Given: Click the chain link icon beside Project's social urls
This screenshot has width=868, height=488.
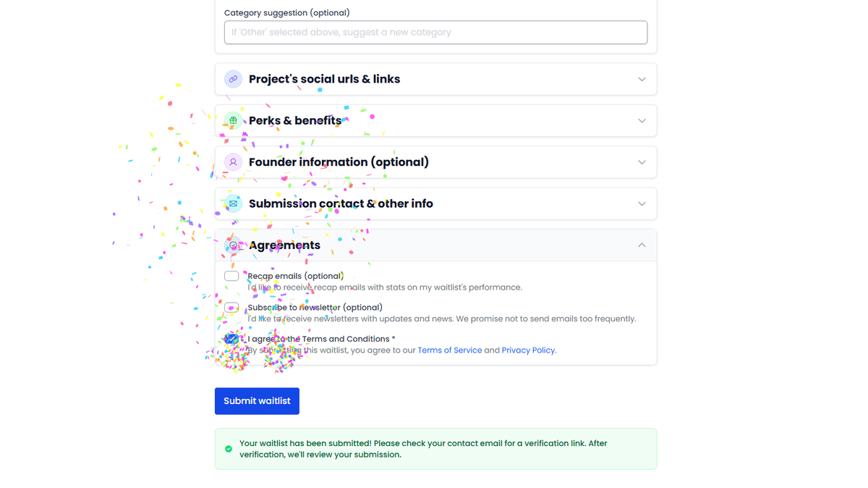Looking at the screenshot, I should pos(233,79).
